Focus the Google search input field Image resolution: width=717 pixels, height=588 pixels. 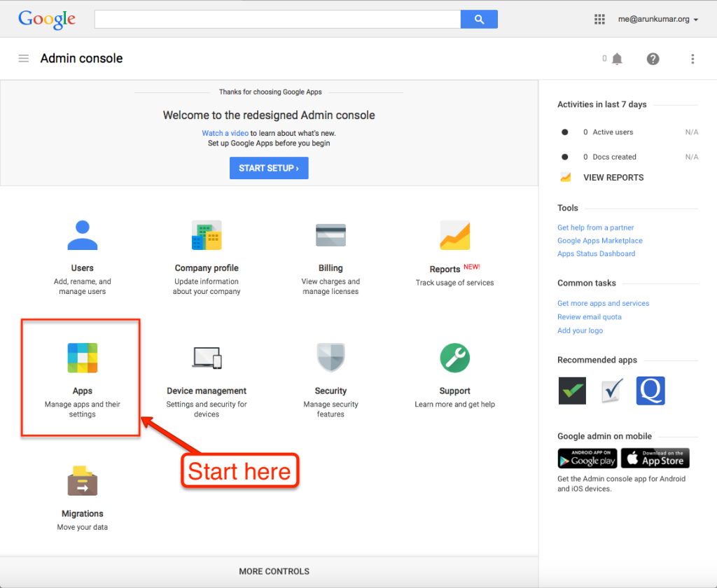click(x=277, y=19)
